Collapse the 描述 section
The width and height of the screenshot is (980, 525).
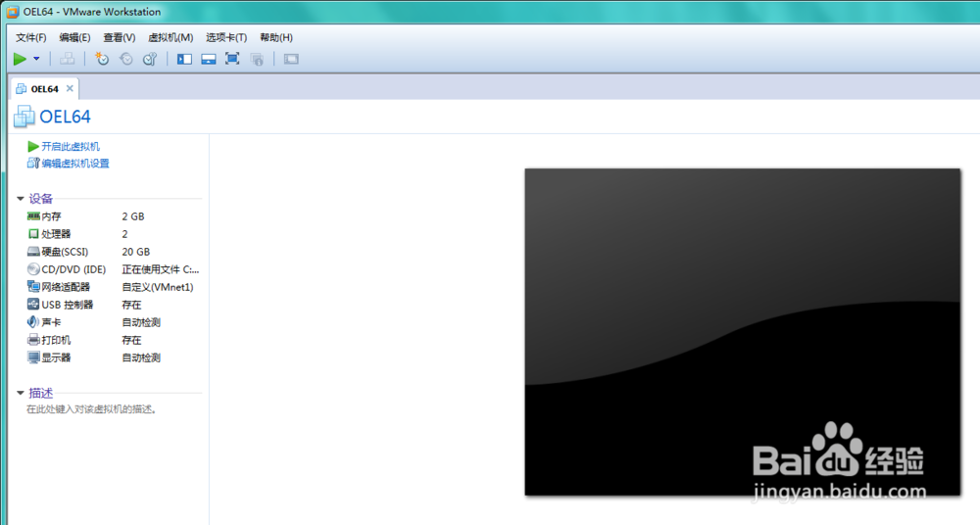[20, 393]
